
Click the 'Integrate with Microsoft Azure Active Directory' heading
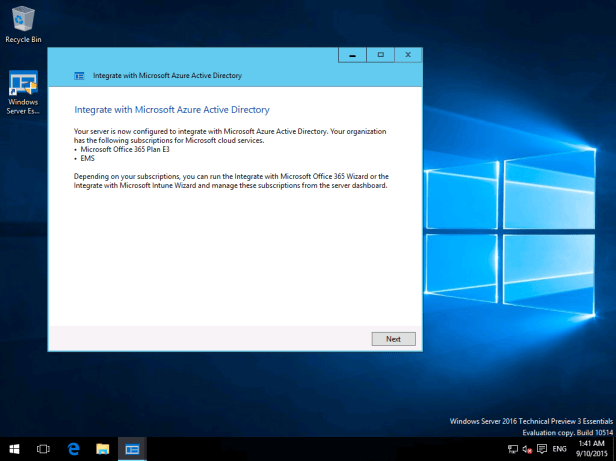(x=172, y=109)
